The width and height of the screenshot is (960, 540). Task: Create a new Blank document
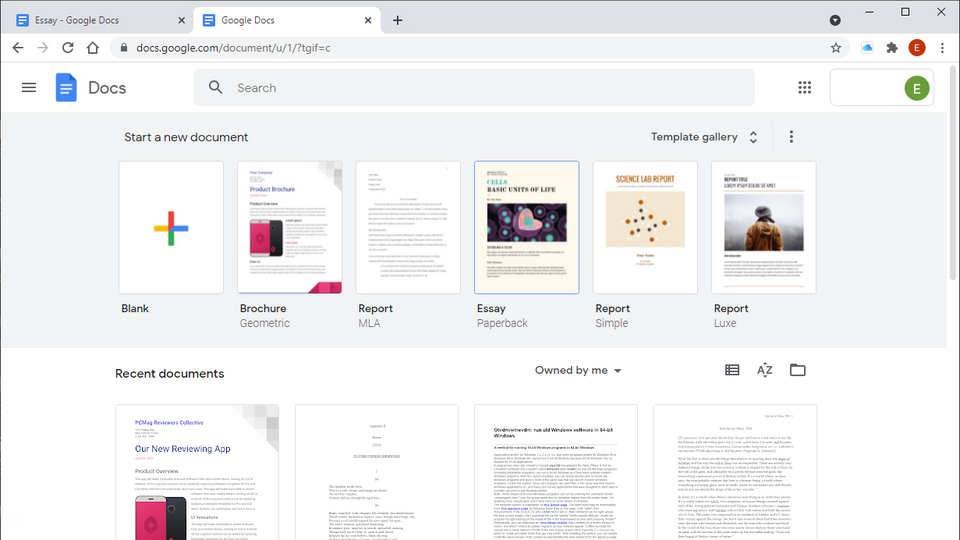[171, 228]
